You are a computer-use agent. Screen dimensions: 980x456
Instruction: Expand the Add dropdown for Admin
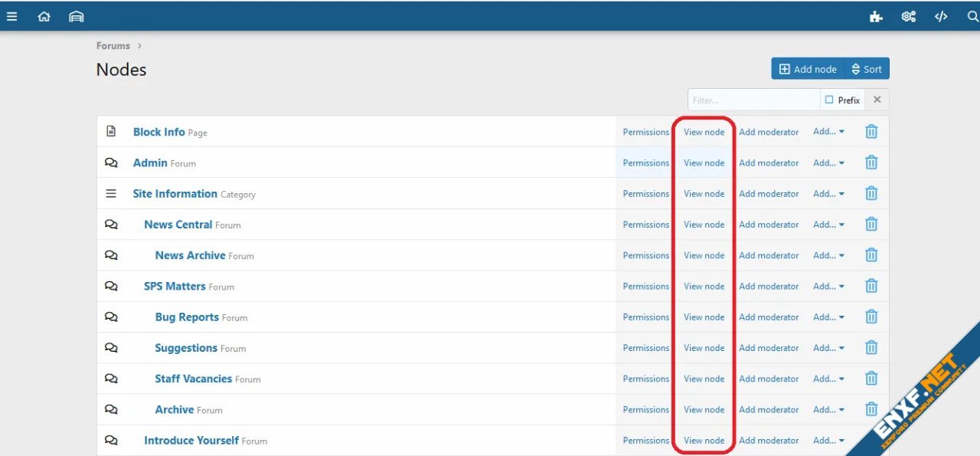[x=828, y=162]
